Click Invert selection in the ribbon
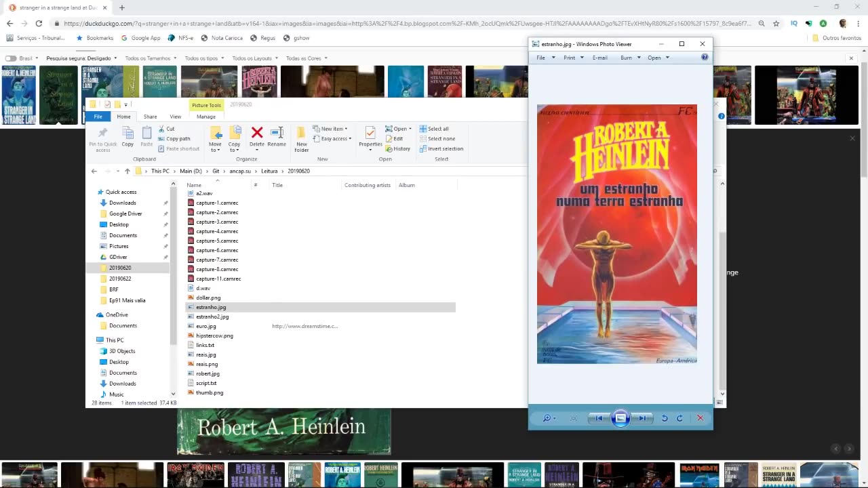This screenshot has width=868, height=488. pos(441,148)
